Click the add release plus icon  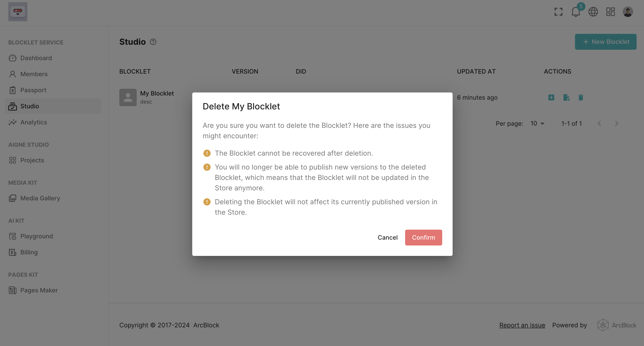coord(551,97)
